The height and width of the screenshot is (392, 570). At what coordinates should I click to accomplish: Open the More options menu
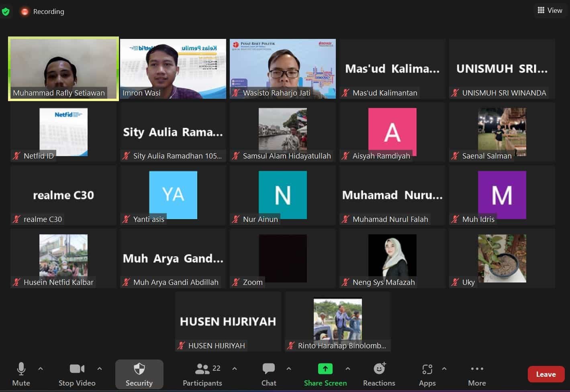tap(477, 374)
